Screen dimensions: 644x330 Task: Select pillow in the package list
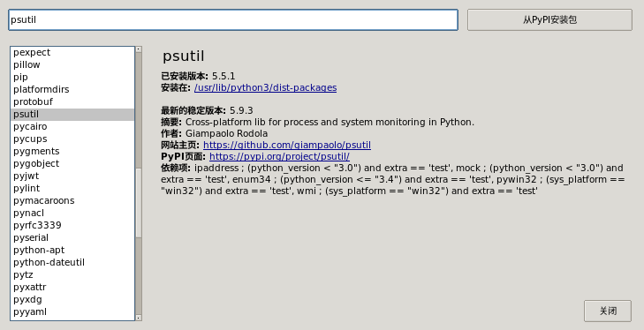72,64
